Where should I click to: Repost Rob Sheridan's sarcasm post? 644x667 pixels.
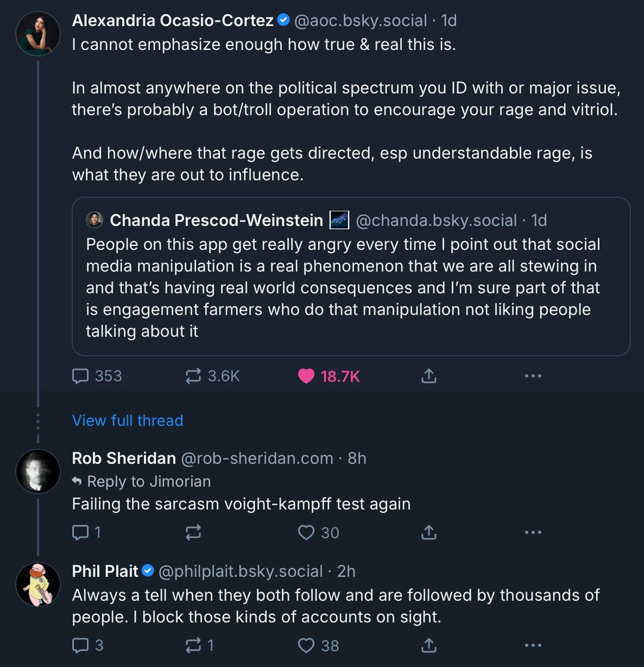193,532
